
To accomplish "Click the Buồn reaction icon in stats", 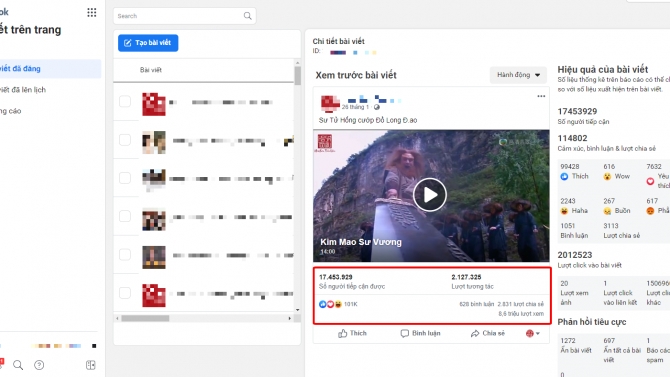I will tap(607, 211).
